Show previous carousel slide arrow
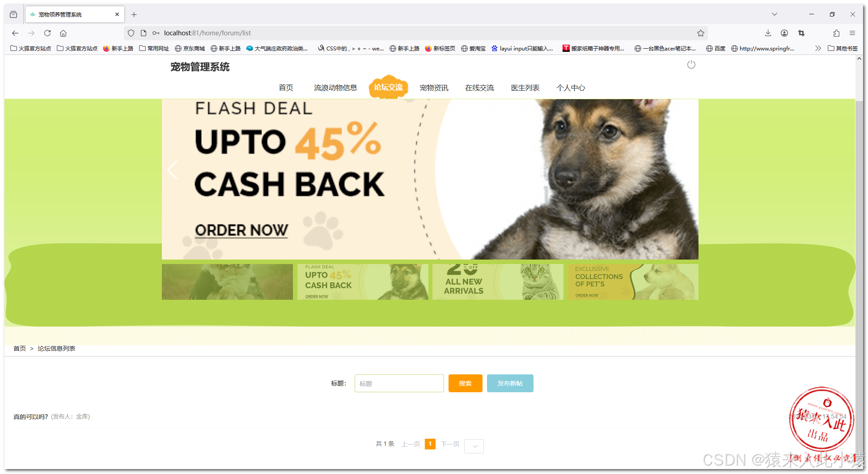Screen dimensions: 868x474 173,170
